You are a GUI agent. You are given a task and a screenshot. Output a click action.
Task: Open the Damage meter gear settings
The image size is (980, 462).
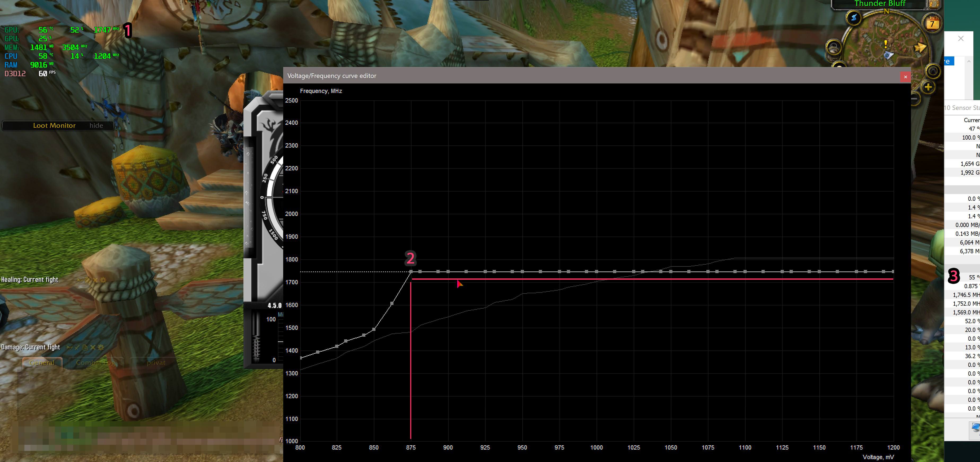pyautogui.click(x=101, y=347)
